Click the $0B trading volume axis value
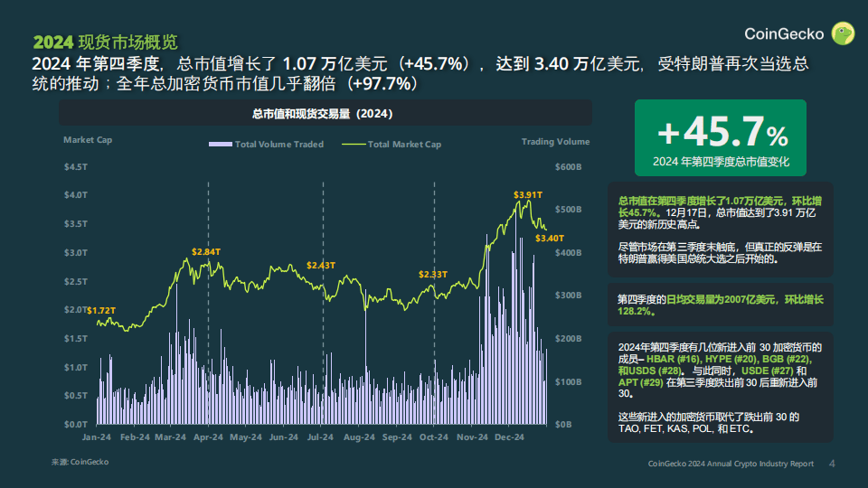 [x=563, y=424]
